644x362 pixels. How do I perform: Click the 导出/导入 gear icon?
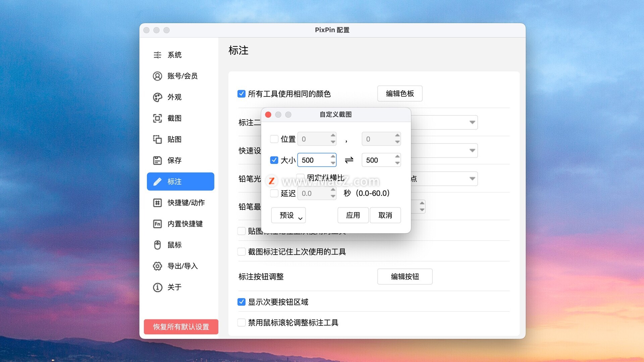157,266
